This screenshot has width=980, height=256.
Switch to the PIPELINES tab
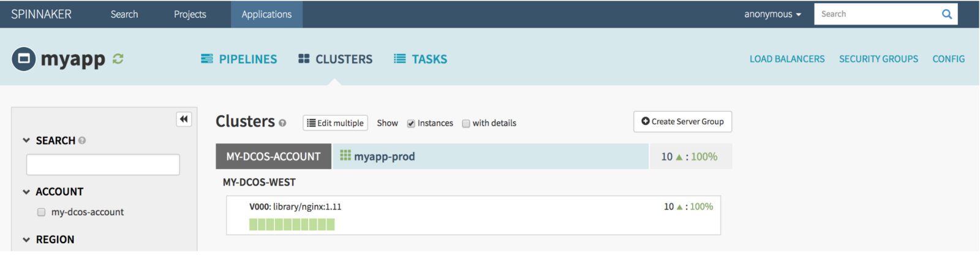click(239, 59)
